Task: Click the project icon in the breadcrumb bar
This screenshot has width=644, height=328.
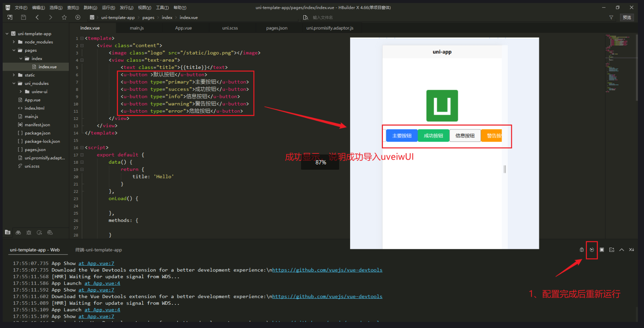Action: pos(92,17)
